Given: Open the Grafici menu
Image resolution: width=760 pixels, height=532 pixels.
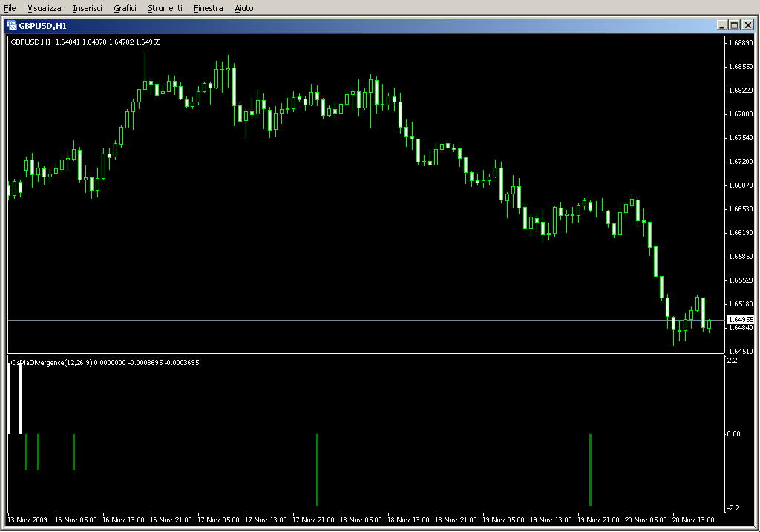Looking at the screenshot, I should (x=125, y=8).
